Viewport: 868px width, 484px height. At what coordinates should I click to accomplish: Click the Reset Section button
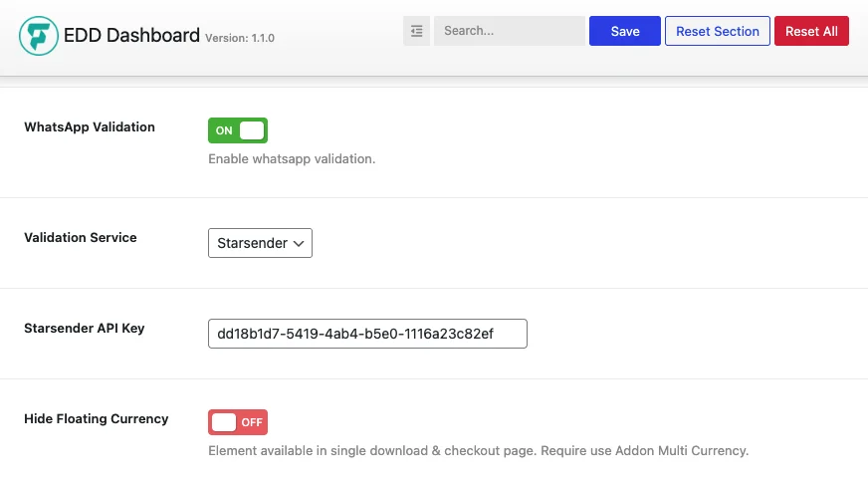[x=717, y=31]
